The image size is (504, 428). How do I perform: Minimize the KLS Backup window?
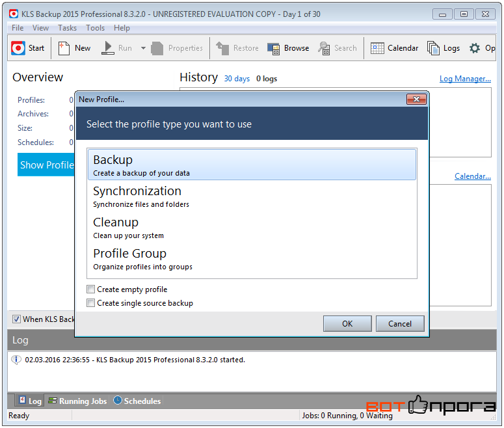pos(443,14)
